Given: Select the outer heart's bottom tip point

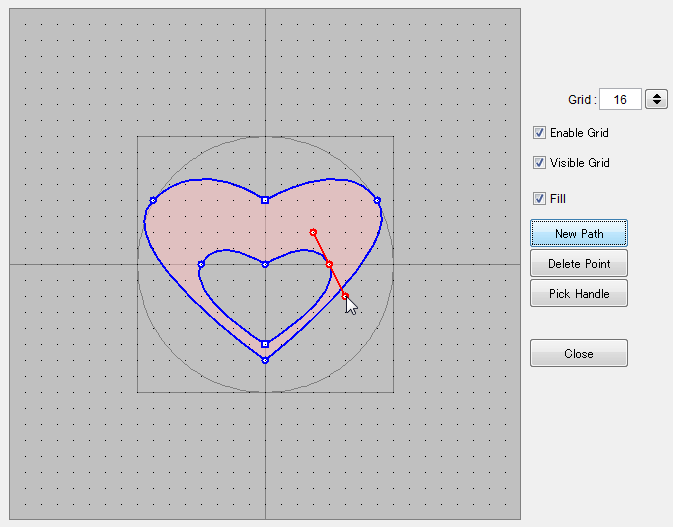Looking at the screenshot, I should (x=265, y=360).
